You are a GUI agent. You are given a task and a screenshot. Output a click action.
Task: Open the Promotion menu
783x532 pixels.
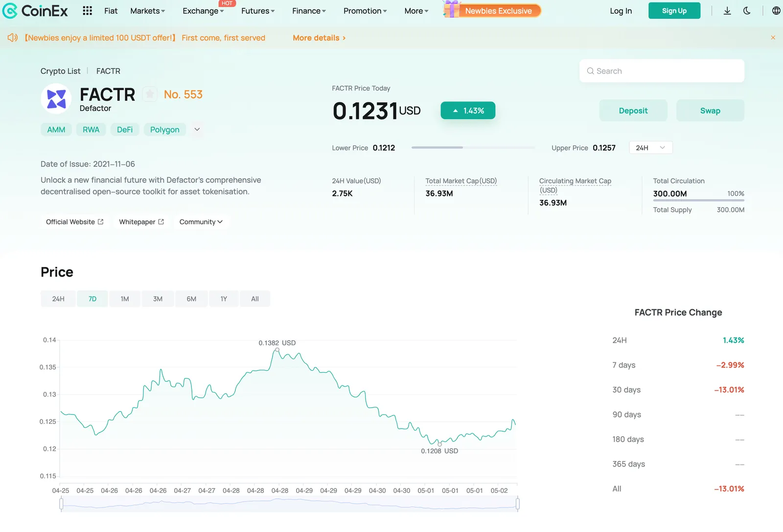365,11
